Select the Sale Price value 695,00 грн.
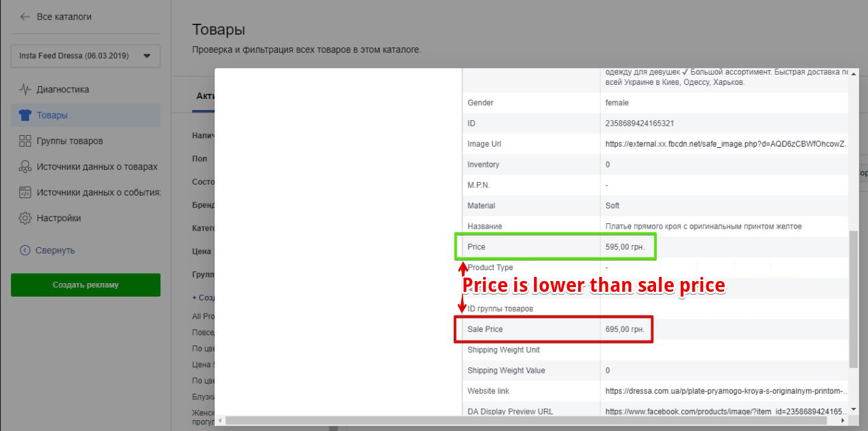Viewport: 868px width, 431px height. (x=624, y=329)
